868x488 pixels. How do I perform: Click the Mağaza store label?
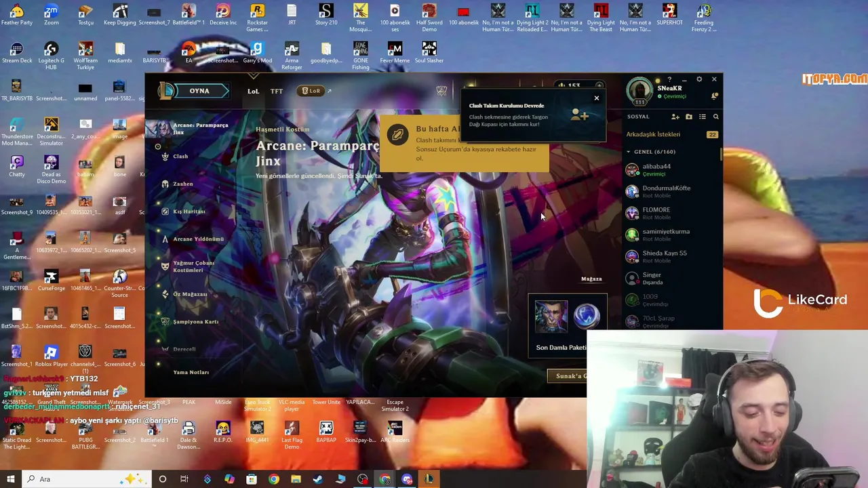(591, 279)
